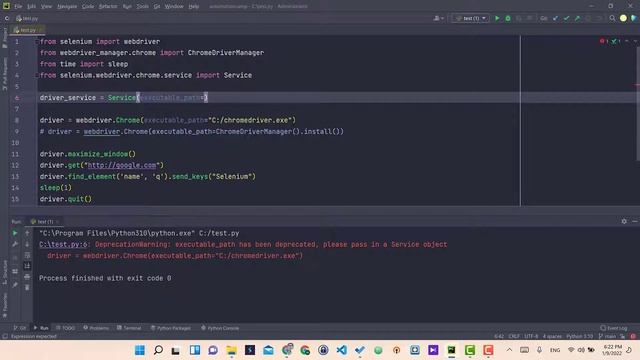The width and height of the screenshot is (640, 360).
Task: Click the editor vertical scrollbar
Action: coord(637,104)
